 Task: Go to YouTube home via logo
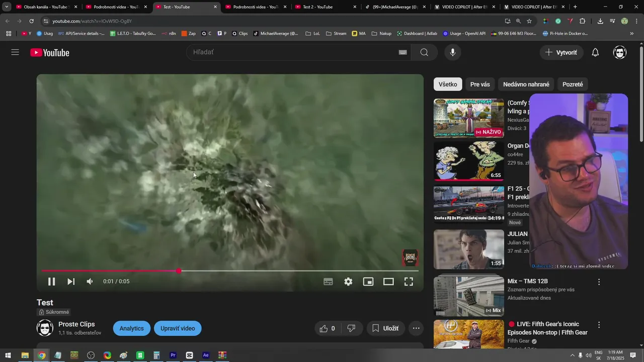click(x=49, y=53)
